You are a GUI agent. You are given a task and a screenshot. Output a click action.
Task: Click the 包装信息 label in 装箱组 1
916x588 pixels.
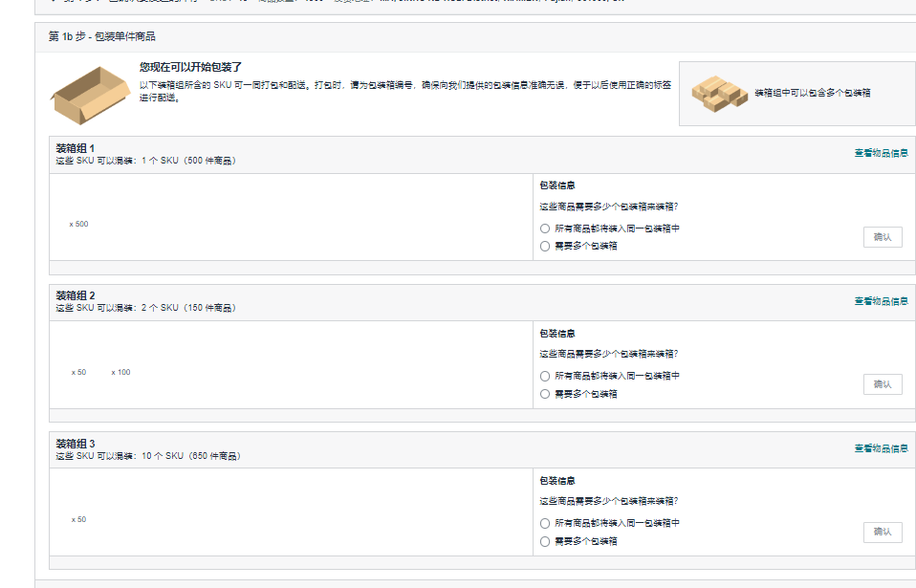coord(557,185)
